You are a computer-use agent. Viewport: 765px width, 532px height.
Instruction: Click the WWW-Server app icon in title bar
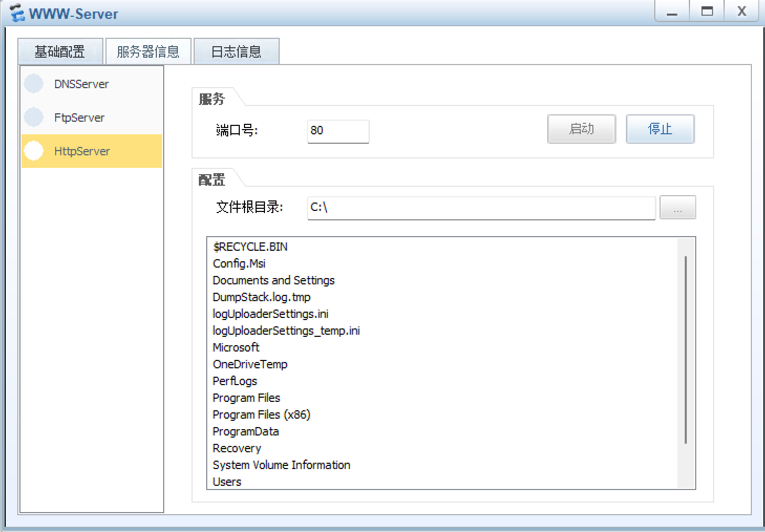point(17,13)
